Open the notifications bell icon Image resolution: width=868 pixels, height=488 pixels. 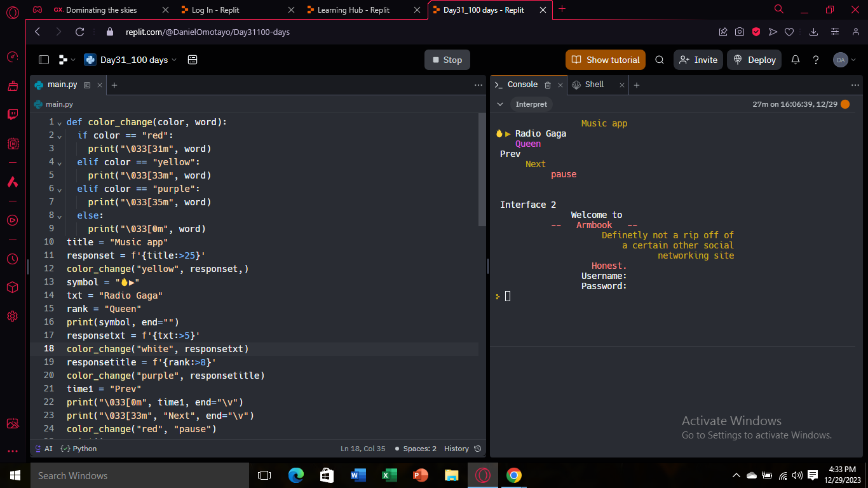pyautogui.click(x=795, y=60)
